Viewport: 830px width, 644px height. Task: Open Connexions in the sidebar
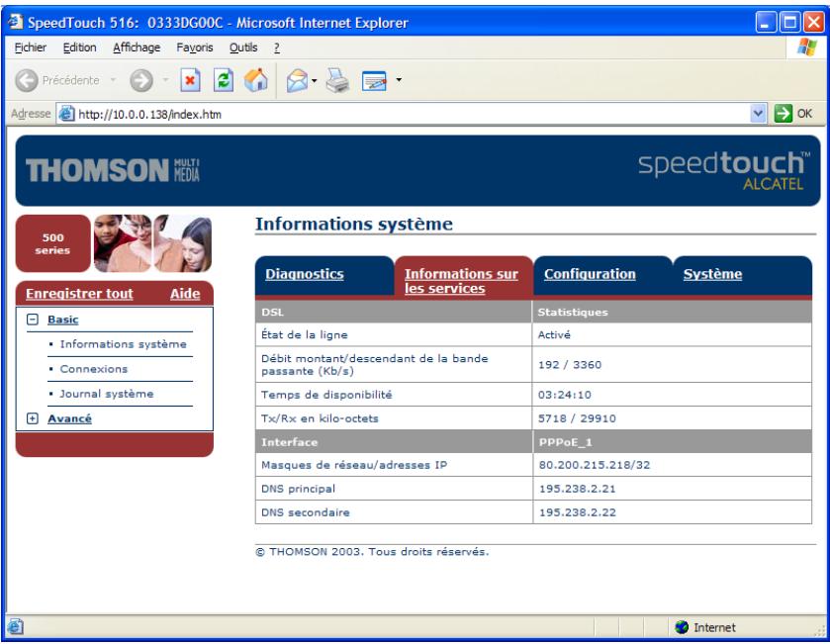(94, 369)
